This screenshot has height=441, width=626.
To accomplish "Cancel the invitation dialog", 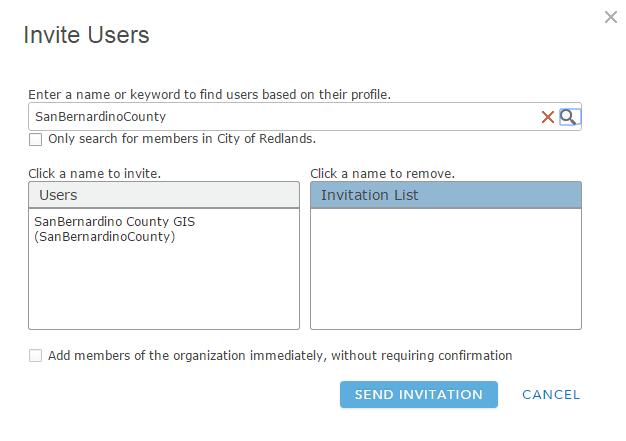I will [x=551, y=395].
